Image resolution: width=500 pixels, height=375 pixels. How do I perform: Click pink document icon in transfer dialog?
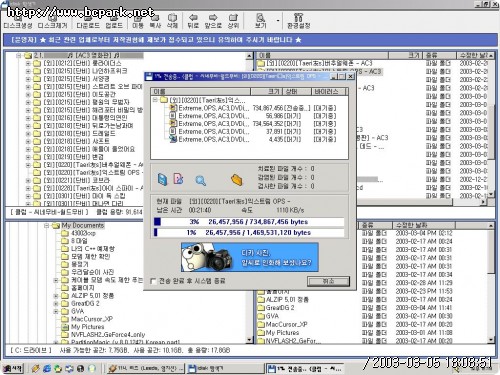point(178,179)
